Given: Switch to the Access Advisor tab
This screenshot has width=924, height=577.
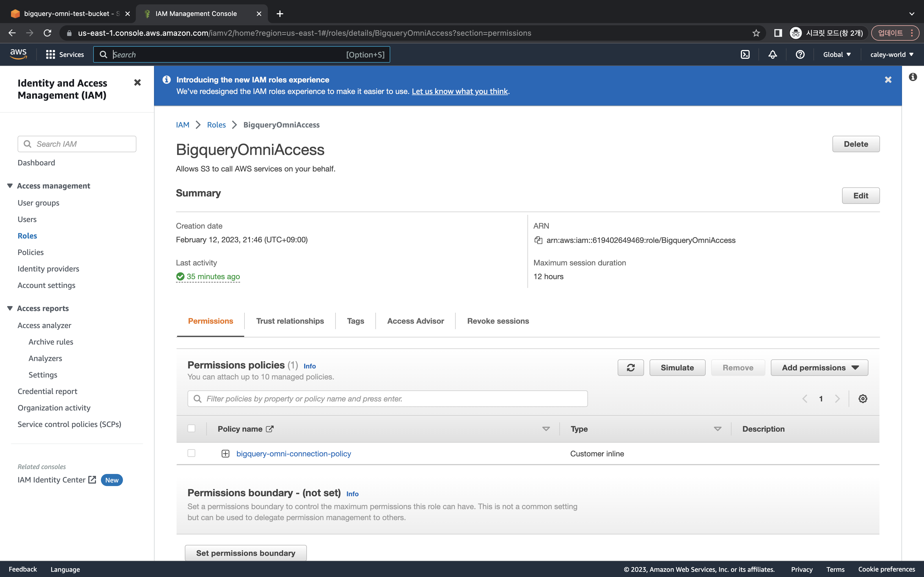Looking at the screenshot, I should pos(415,321).
